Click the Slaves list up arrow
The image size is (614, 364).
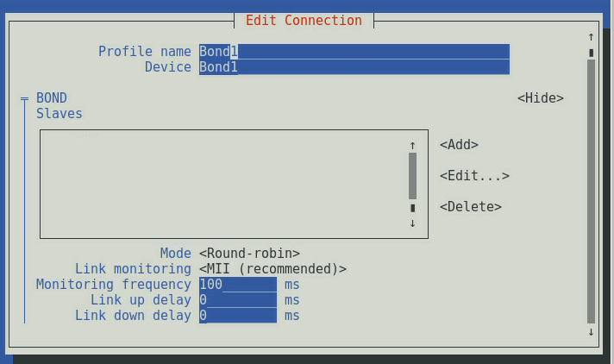tap(412, 146)
